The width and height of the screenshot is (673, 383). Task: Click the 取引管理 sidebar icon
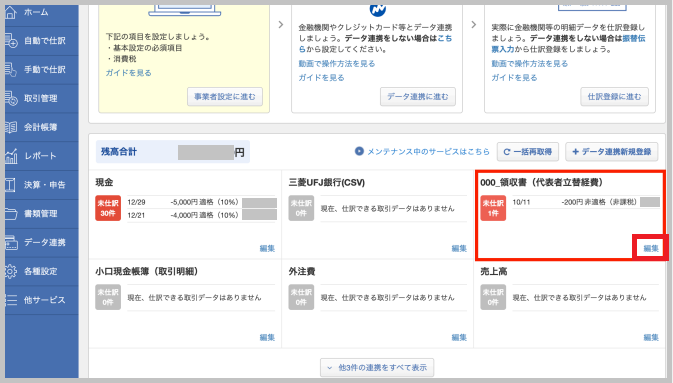[11, 98]
